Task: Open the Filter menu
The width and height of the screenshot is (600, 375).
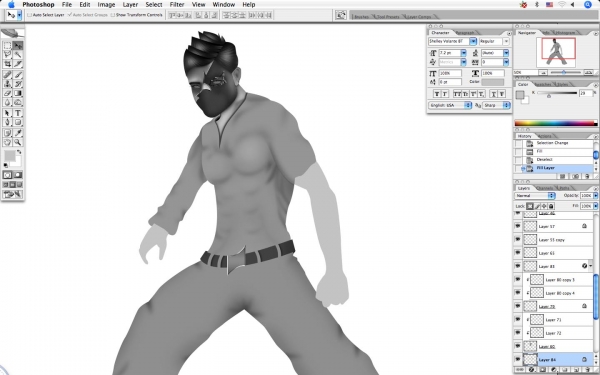Action: pyautogui.click(x=177, y=5)
